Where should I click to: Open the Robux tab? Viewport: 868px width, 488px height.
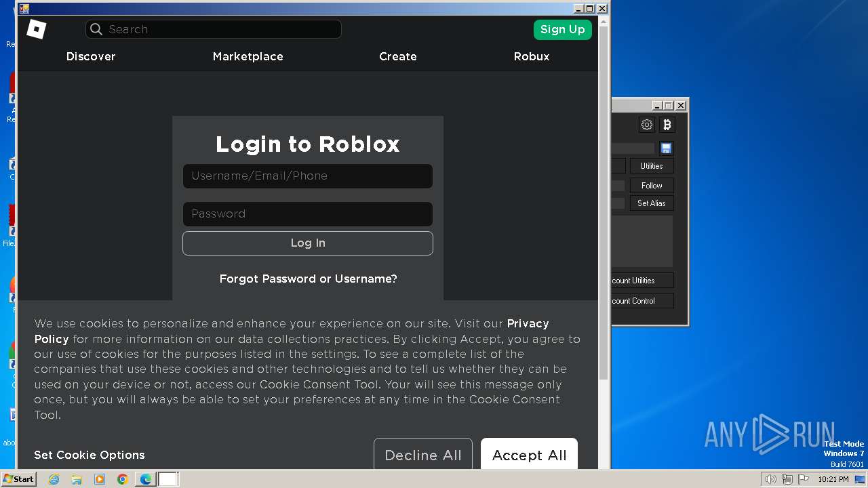pyautogui.click(x=532, y=57)
